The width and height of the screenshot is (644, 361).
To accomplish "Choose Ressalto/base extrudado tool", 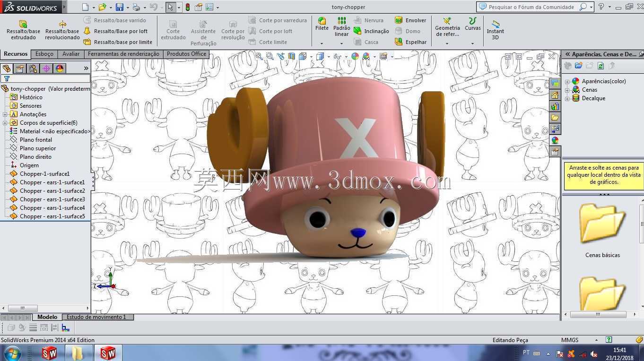I will pyautogui.click(x=23, y=30).
